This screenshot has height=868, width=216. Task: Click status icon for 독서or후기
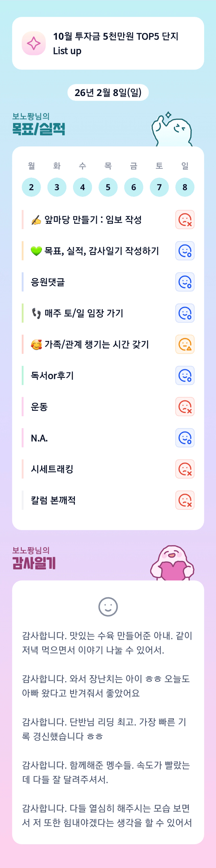click(x=185, y=375)
